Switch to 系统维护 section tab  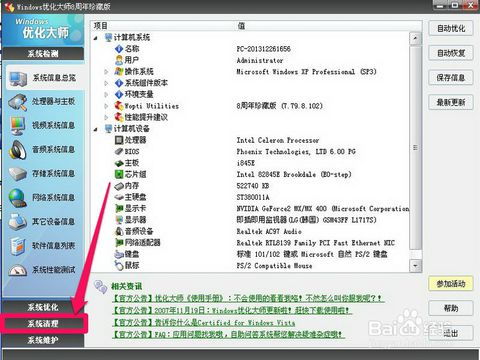43,340
